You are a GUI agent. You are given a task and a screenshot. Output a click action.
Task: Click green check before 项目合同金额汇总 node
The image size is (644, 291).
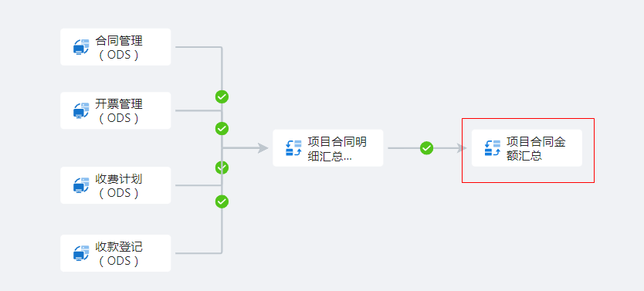pos(427,147)
